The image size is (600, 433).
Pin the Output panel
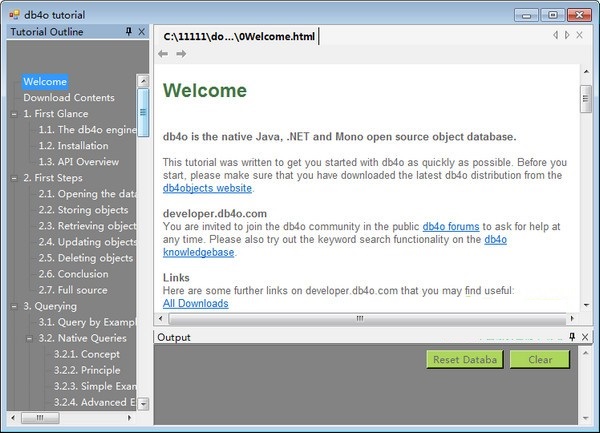point(572,337)
